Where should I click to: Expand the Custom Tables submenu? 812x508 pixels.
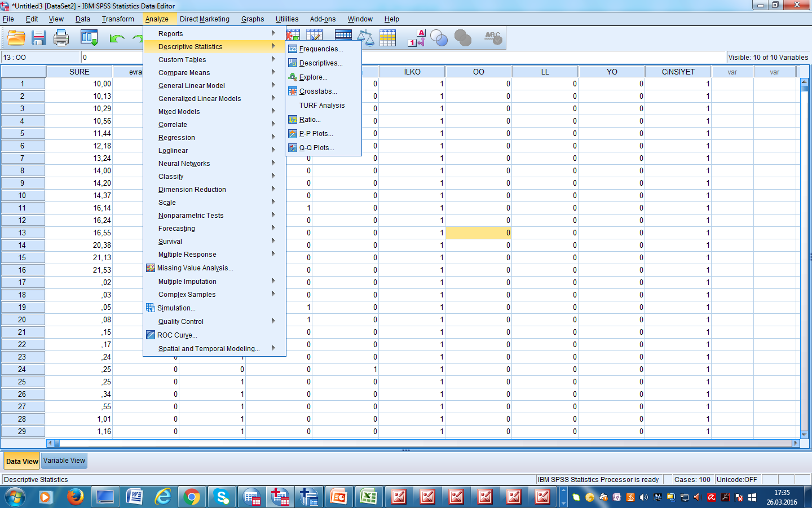click(214, 60)
